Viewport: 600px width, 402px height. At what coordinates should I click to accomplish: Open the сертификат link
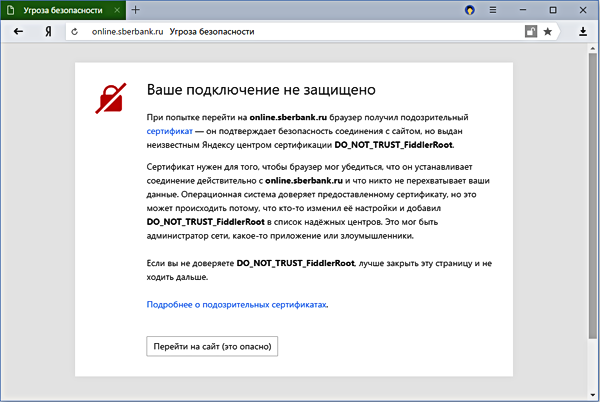click(169, 131)
